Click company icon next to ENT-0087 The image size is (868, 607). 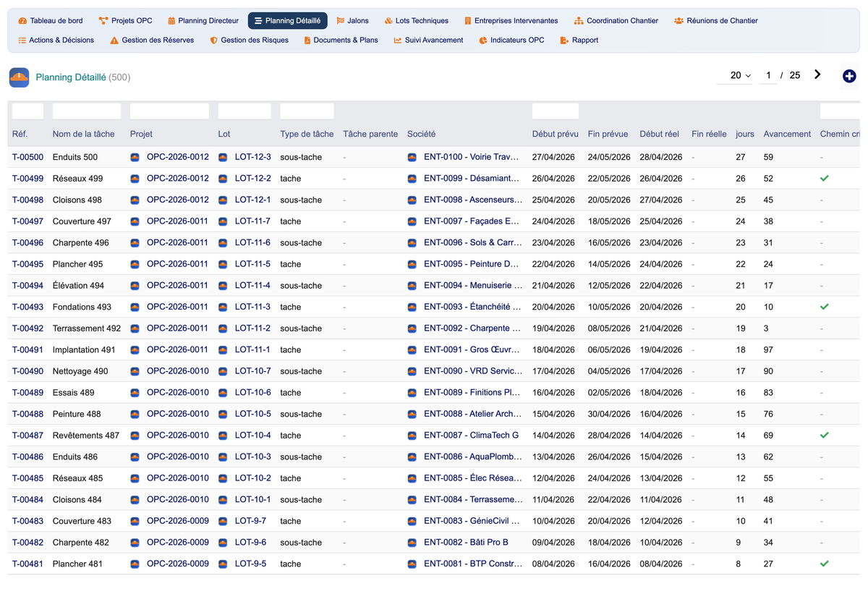(412, 436)
